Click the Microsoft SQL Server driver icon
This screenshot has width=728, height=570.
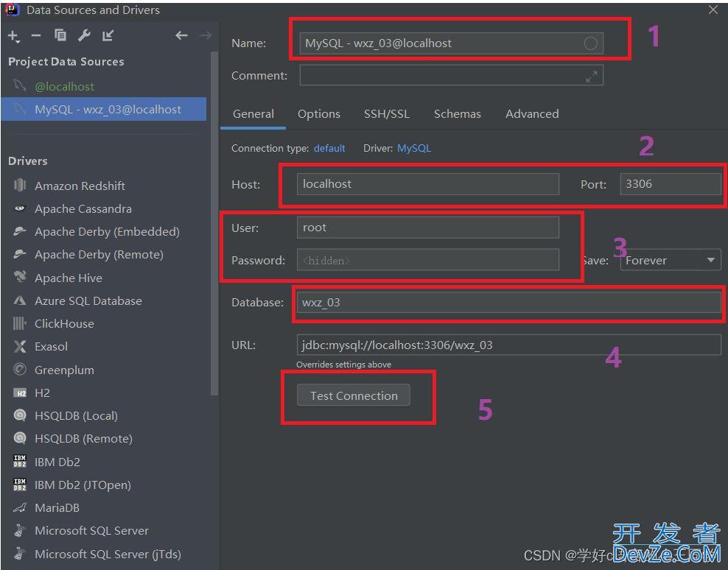pos(19,530)
